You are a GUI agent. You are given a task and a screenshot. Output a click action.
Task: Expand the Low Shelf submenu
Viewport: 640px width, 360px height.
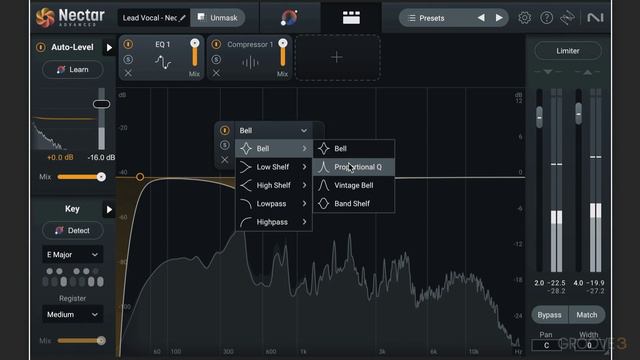coord(273,167)
